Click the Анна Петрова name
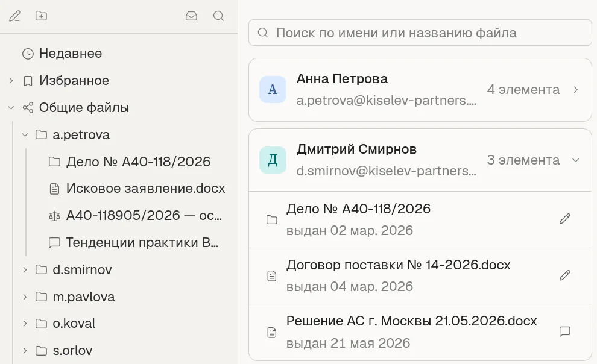 (342, 79)
